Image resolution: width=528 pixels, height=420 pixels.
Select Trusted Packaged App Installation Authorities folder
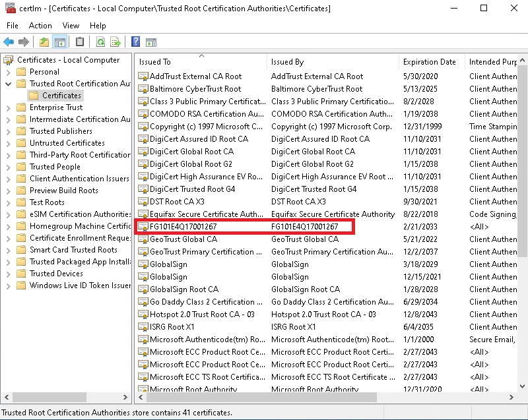coord(80,262)
